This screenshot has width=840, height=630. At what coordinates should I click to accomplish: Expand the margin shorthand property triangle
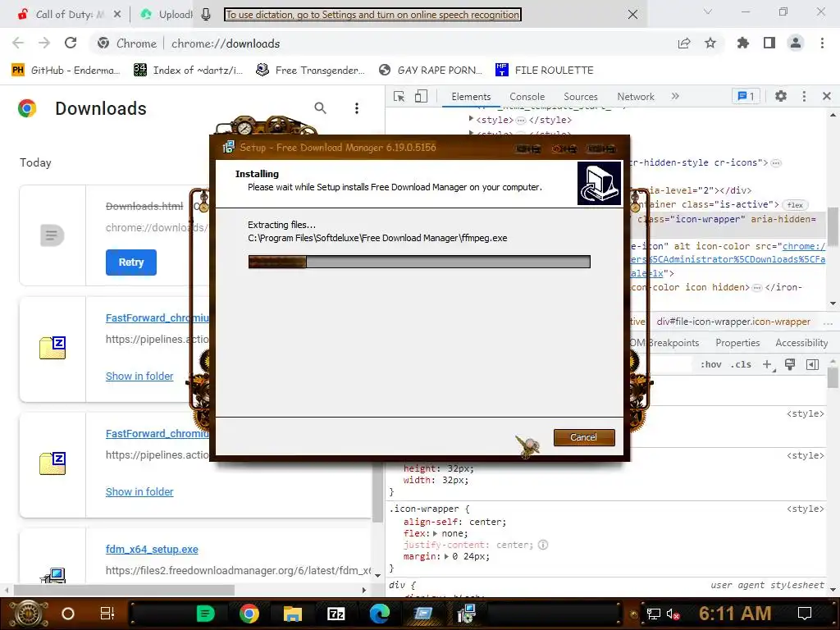446,557
